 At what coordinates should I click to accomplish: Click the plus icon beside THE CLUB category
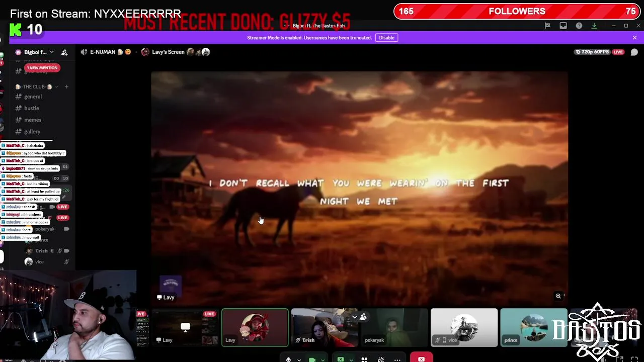click(66, 86)
